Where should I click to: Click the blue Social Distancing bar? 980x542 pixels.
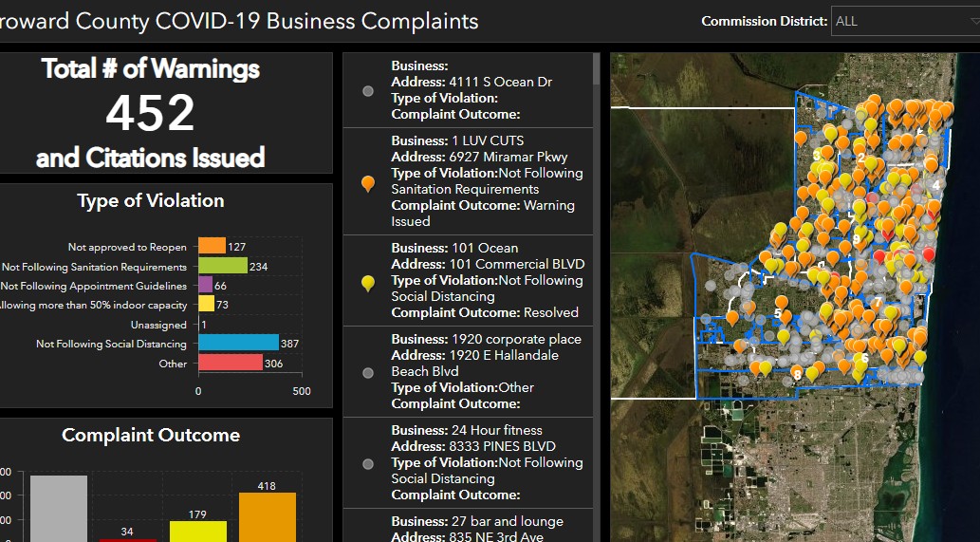pyautogui.click(x=239, y=343)
